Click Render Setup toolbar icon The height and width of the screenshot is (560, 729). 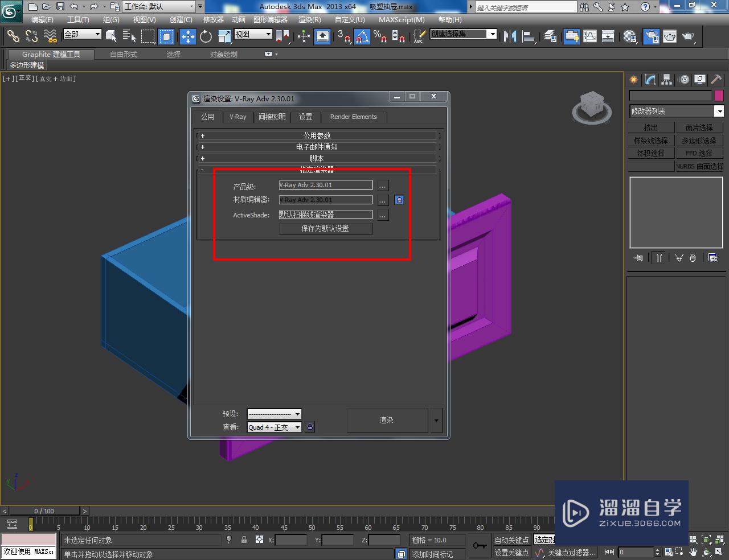(651, 36)
